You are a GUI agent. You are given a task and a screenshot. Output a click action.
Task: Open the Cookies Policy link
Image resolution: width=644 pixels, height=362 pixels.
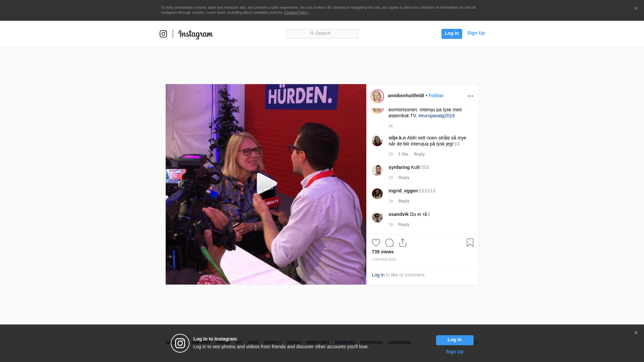pyautogui.click(x=296, y=12)
